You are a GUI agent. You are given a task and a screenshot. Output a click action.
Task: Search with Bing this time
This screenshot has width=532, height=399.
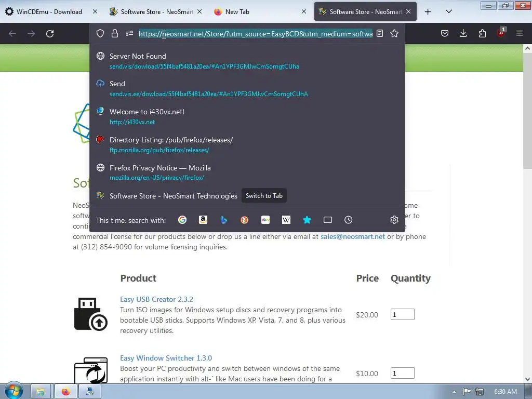click(223, 220)
